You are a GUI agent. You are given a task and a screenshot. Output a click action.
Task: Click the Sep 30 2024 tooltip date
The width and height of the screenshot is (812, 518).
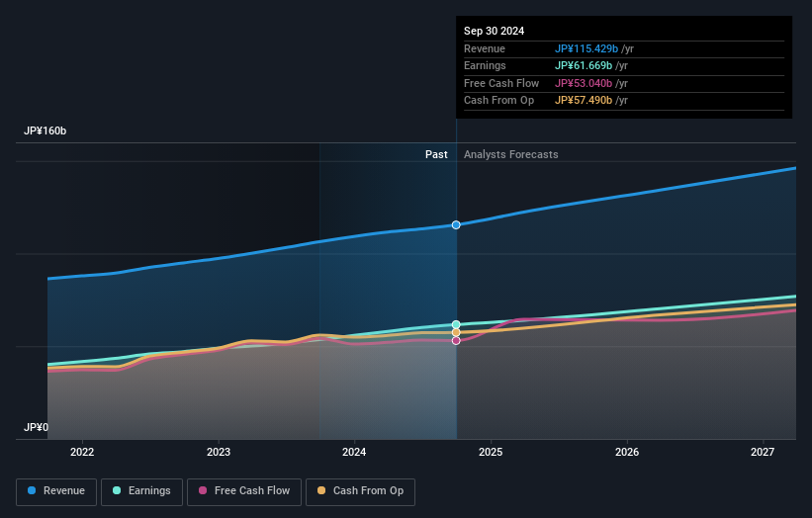pos(495,31)
